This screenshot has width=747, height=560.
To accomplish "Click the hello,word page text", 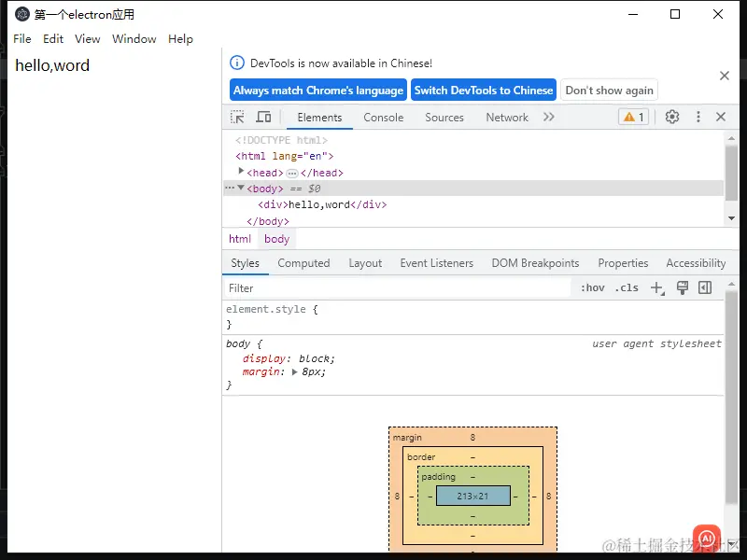I will 52,65.
